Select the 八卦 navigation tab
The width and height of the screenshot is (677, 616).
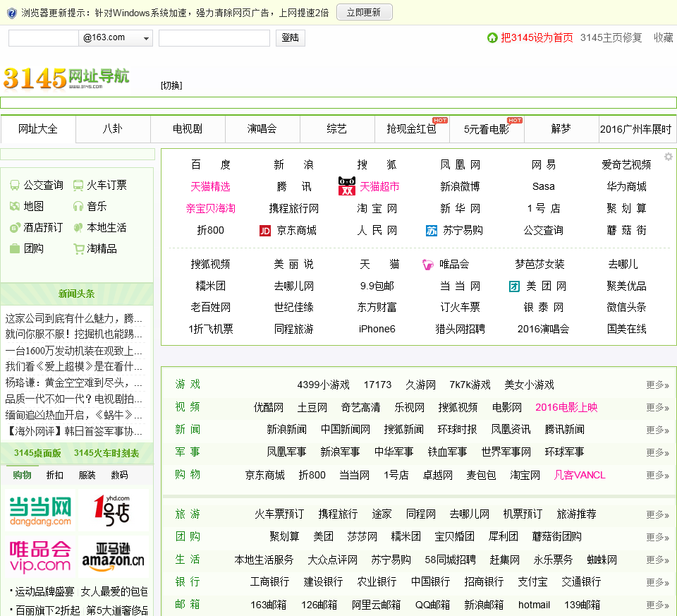pyautogui.click(x=113, y=128)
